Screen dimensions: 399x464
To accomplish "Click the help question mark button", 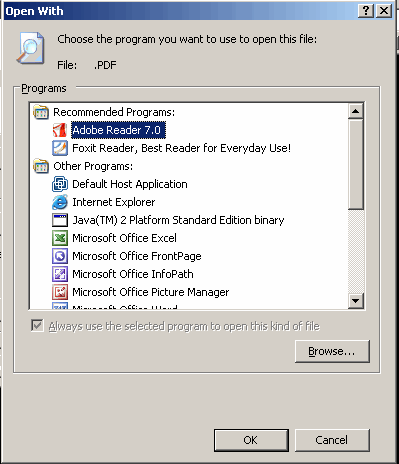I will pos(366,11).
